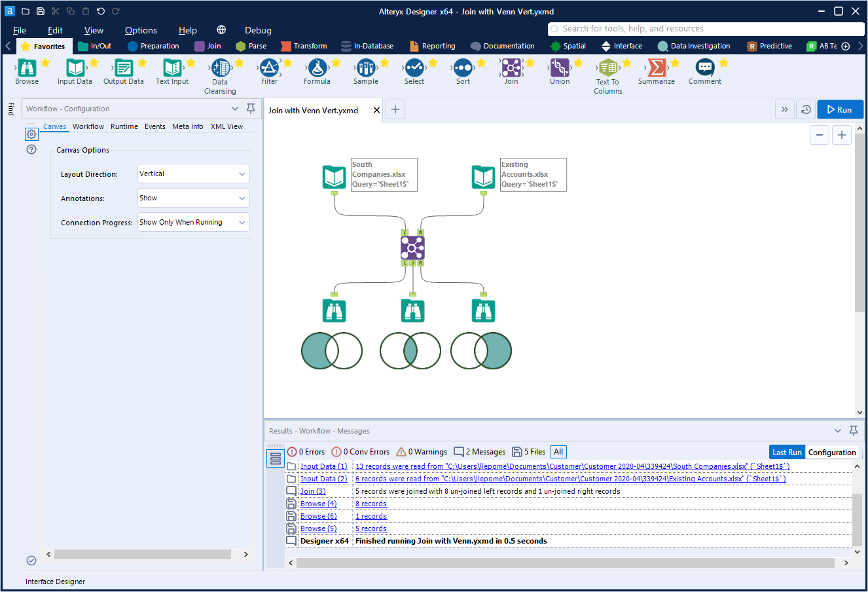Image resolution: width=868 pixels, height=592 pixels.
Task: Open the Options menu
Action: point(141,30)
